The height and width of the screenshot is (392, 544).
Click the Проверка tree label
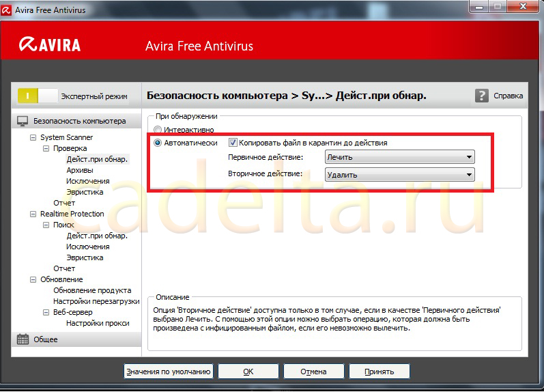pos(70,148)
